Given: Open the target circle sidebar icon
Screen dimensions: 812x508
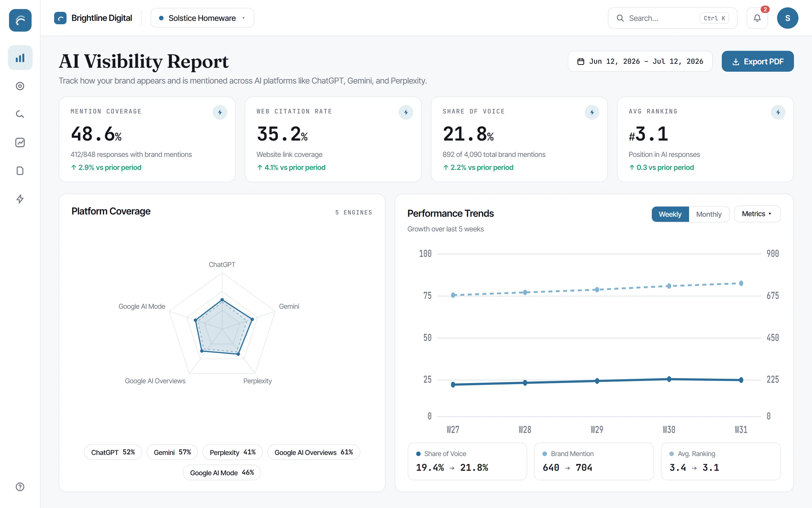Looking at the screenshot, I should (20, 86).
